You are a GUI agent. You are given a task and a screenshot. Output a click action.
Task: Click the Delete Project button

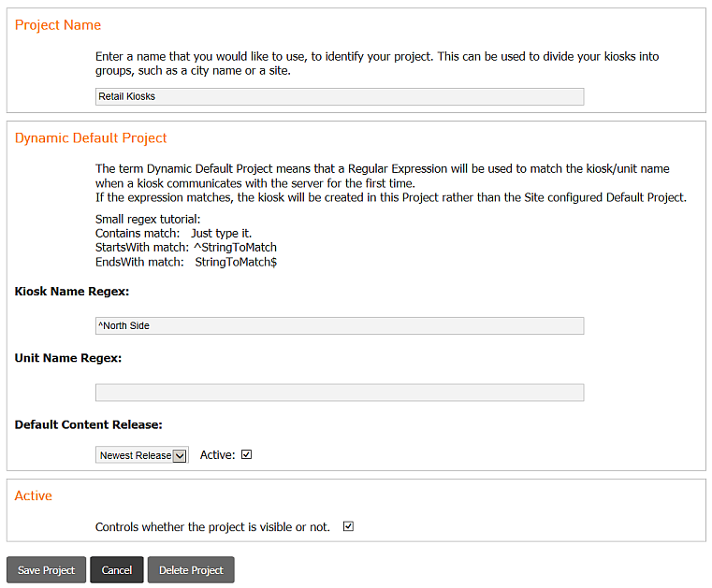(x=191, y=570)
